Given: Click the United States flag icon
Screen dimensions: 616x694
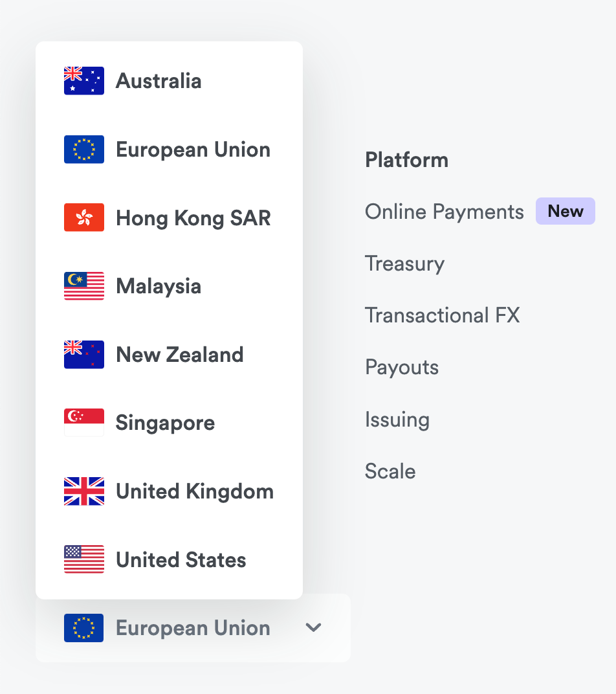Looking at the screenshot, I should [x=84, y=560].
